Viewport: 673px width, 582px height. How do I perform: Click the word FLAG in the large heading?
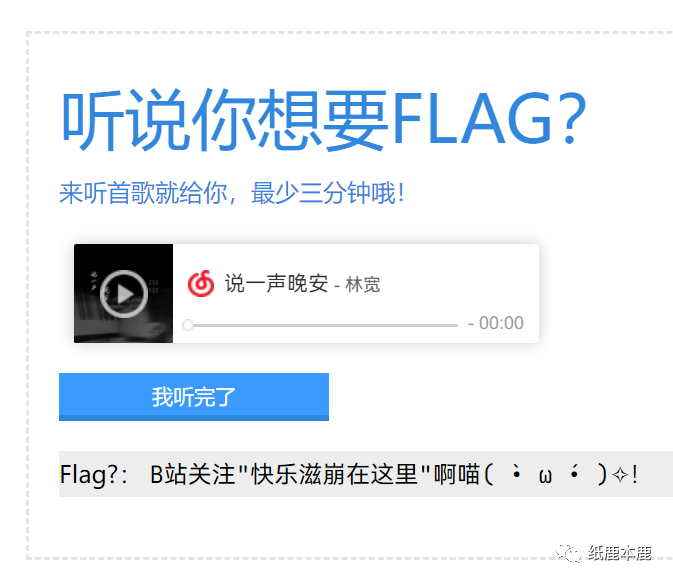pyautogui.click(x=470, y=120)
